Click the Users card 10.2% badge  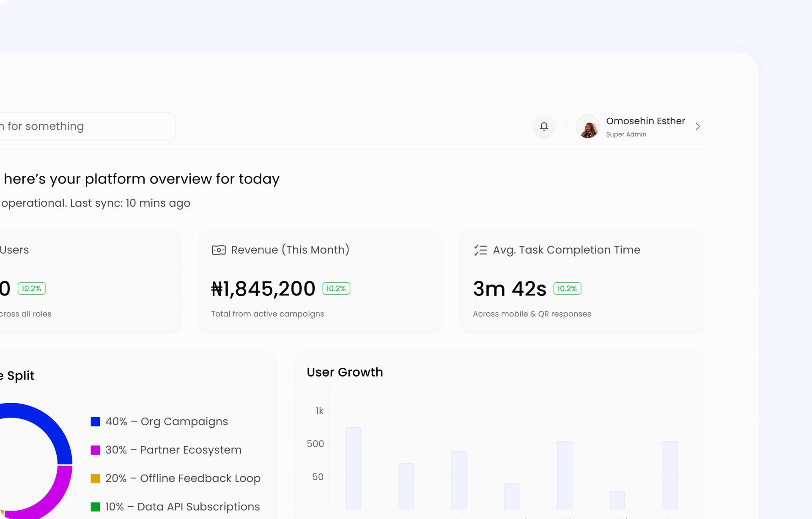click(x=31, y=288)
